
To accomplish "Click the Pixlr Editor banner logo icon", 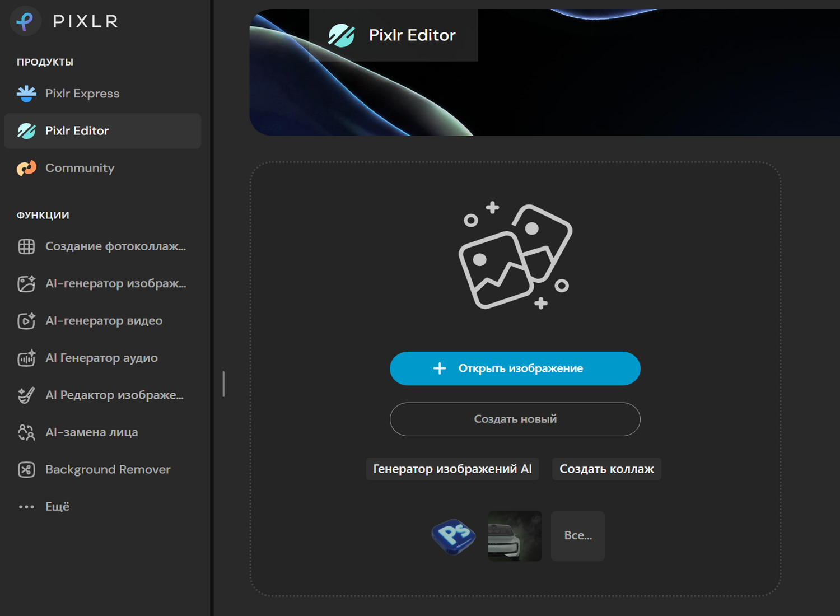I will 341,35.
